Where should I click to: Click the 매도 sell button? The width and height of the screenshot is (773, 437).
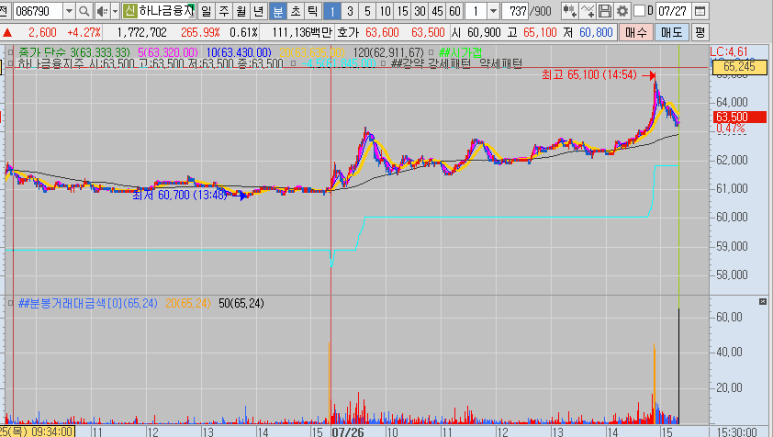point(671,33)
